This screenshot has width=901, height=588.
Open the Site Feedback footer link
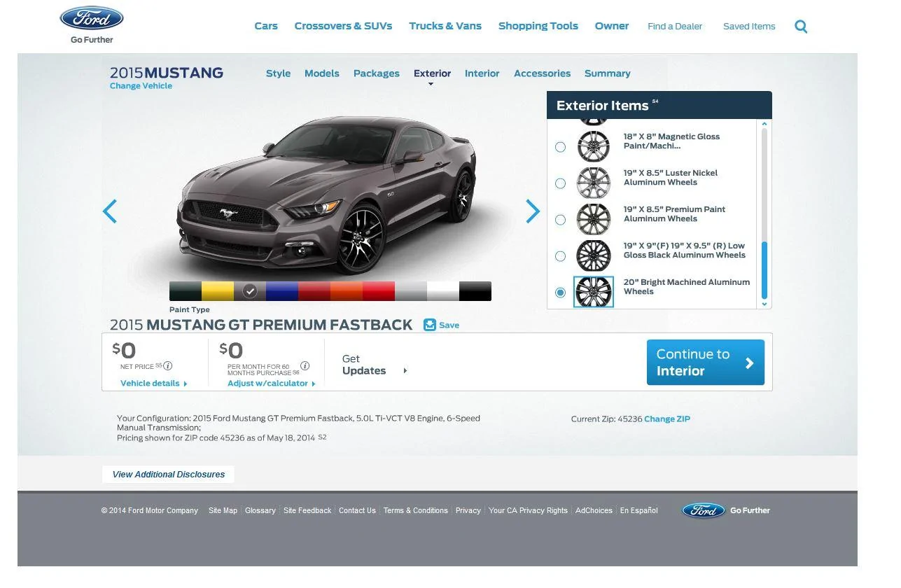pos(307,511)
